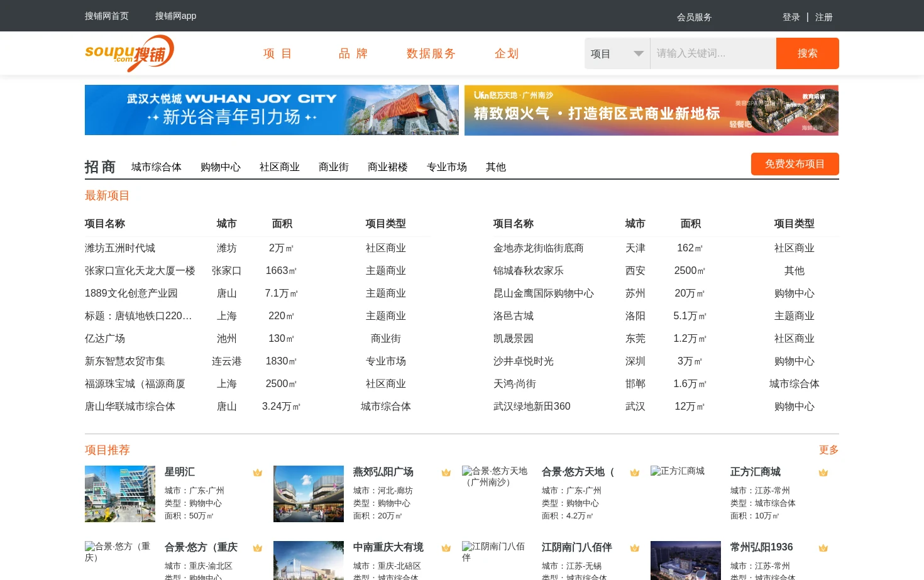Click crown icon next to 中南重庆大有境
The image size is (924, 580).
click(446, 548)
